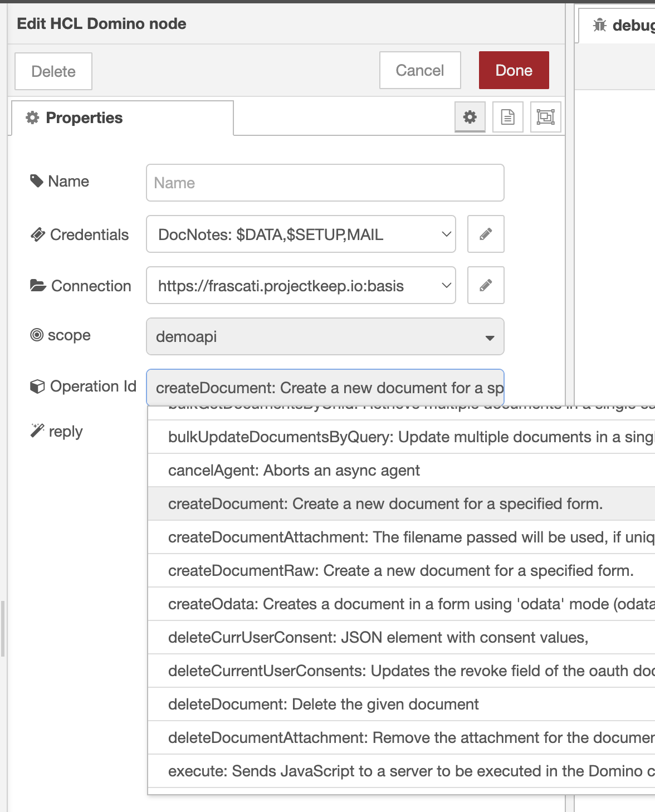Edit Connection with pencil icon
The image size is (655, 812).
(486, 285)
